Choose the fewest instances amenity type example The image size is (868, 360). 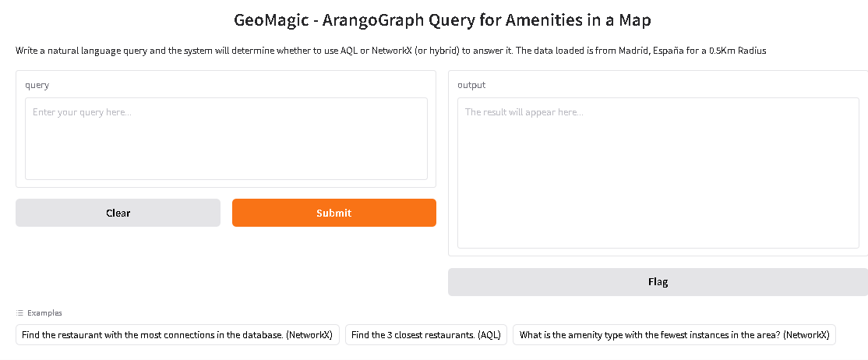click(x=674, y=335)
